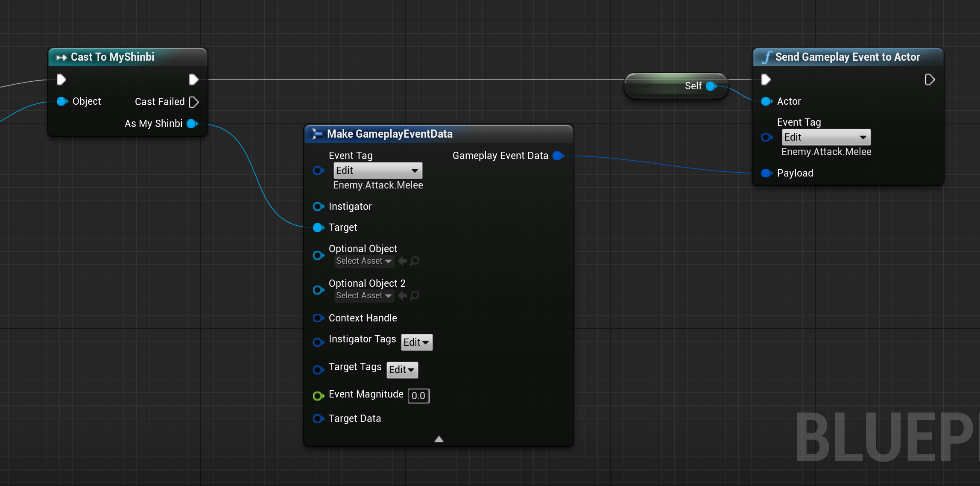980x486 pixels.
Task: Click the cast arrow icon on Cast To MyShinbi header
Action: [62, 57]
